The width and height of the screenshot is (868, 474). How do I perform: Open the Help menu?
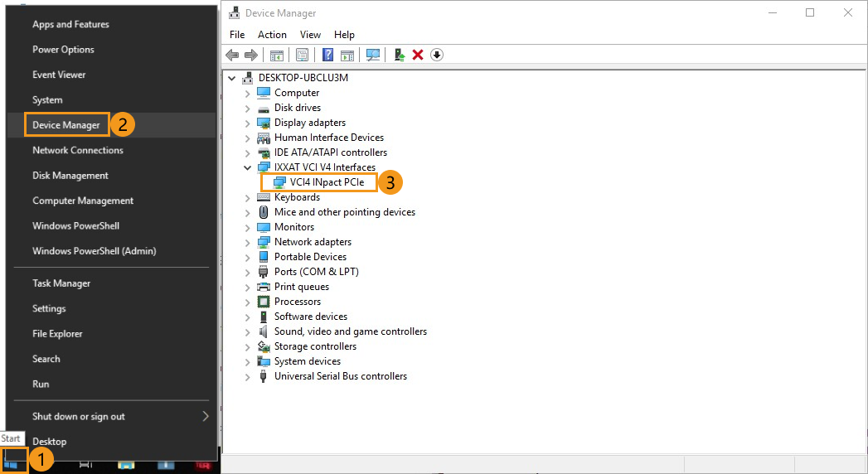point(344,35)
